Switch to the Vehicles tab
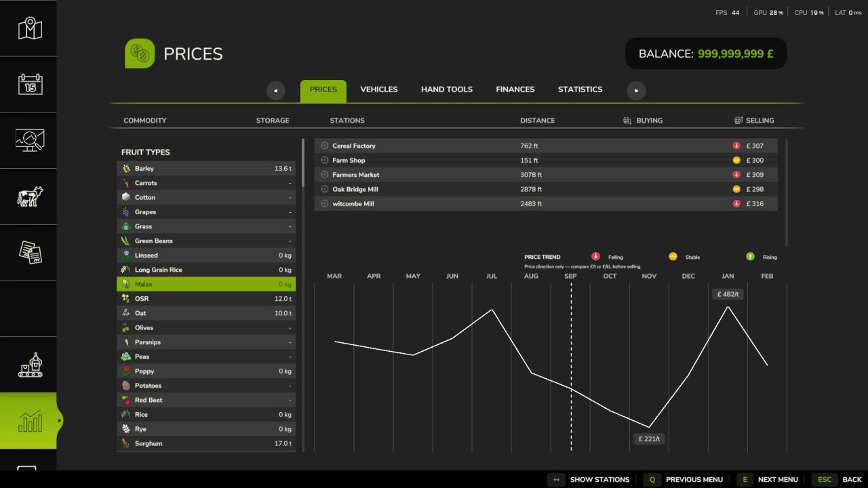Viewport: 868px width, 488px height. [379, 89]
